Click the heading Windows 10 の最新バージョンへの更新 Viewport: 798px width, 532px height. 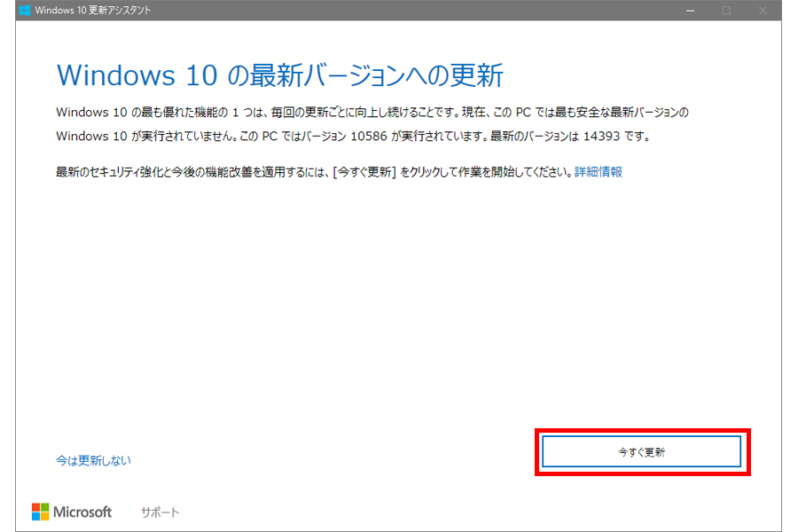point(279,75)
